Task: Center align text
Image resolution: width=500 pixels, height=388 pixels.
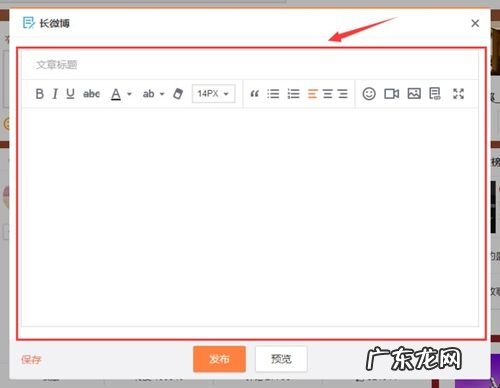Action: pos(327,94)
